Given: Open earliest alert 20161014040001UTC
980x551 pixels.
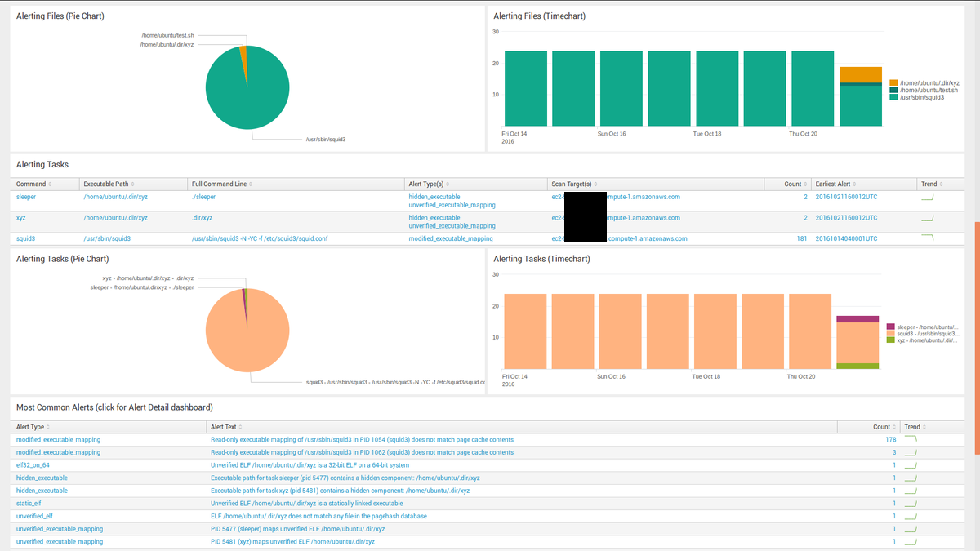Looking at the screenshot, I should pos(846,238).
